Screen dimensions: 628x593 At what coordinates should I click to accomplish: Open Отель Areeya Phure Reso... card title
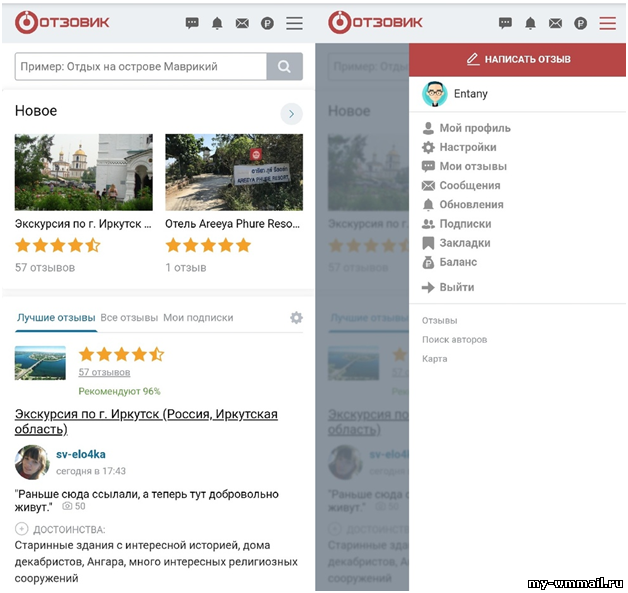[232, 223]
